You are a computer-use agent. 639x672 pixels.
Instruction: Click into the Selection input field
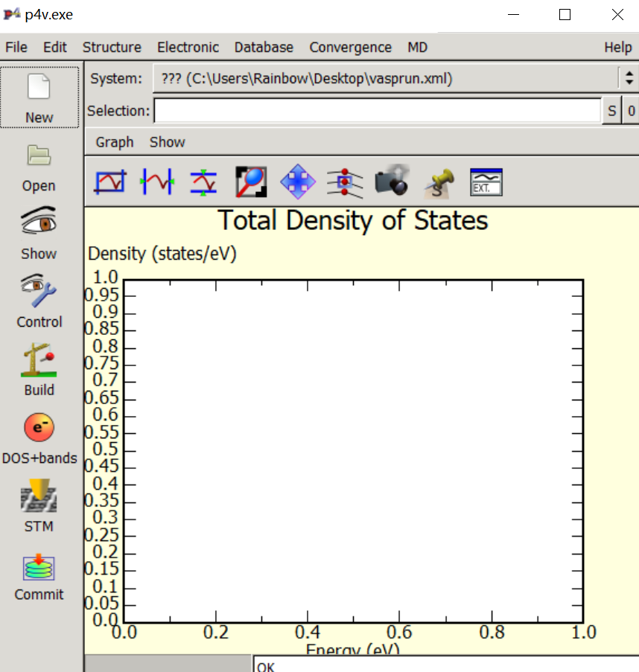coord(377,111)
